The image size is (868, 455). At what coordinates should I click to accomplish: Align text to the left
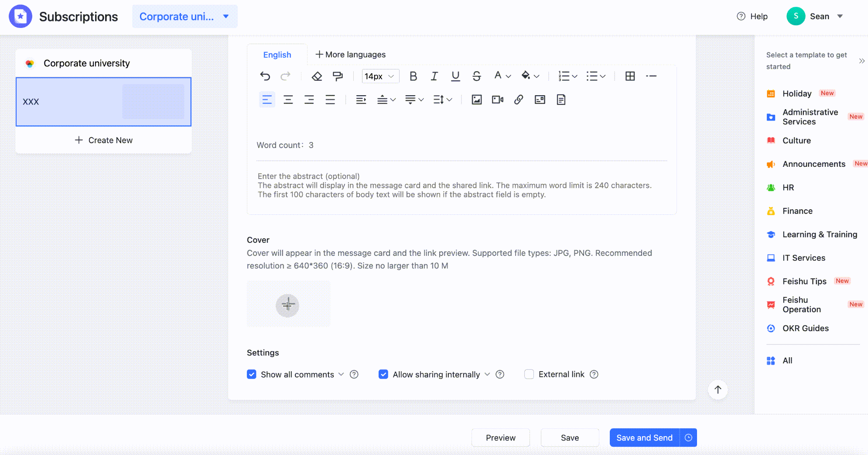267,100
